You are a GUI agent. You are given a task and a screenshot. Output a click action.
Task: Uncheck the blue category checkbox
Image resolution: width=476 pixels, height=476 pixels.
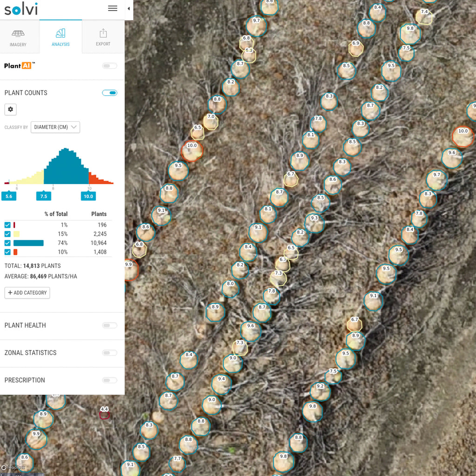coord(7,243)
